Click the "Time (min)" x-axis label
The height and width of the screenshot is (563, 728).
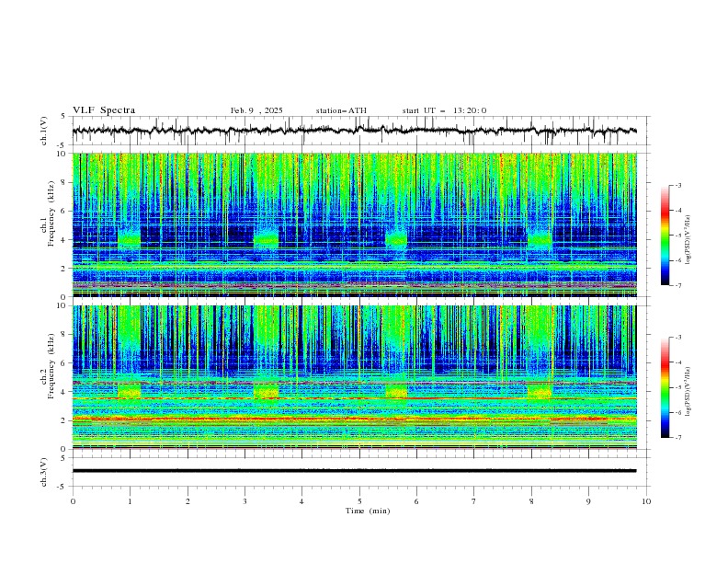368,511
